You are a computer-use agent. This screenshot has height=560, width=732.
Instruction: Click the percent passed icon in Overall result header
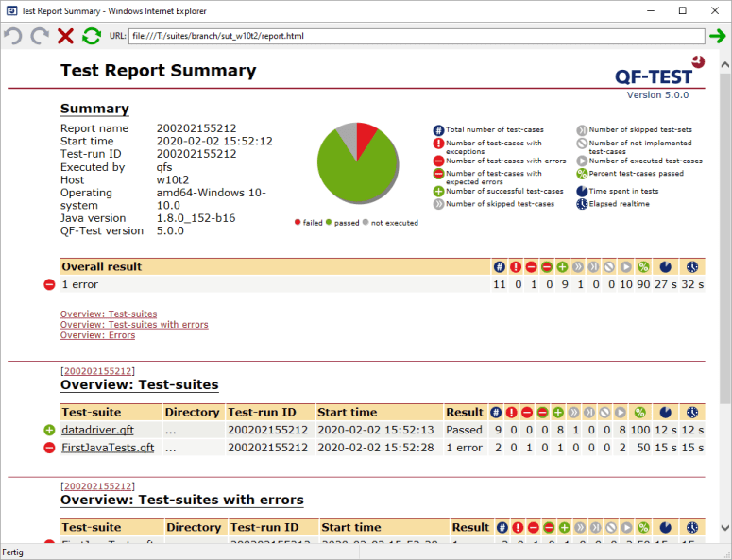(643, 267)
